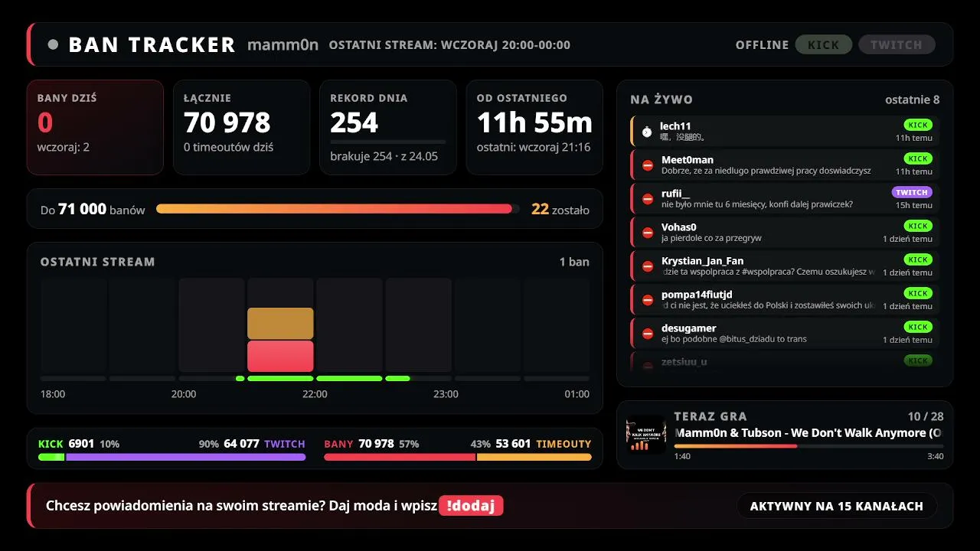Click the orange timeout block in stream chart
980x551 pixels.
280,323
